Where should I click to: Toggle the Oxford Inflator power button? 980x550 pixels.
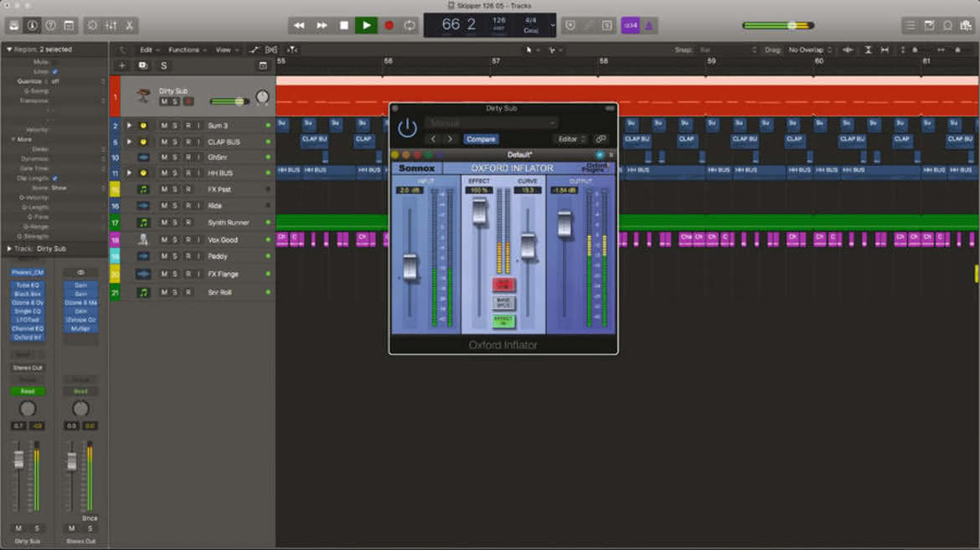[407, 128]
